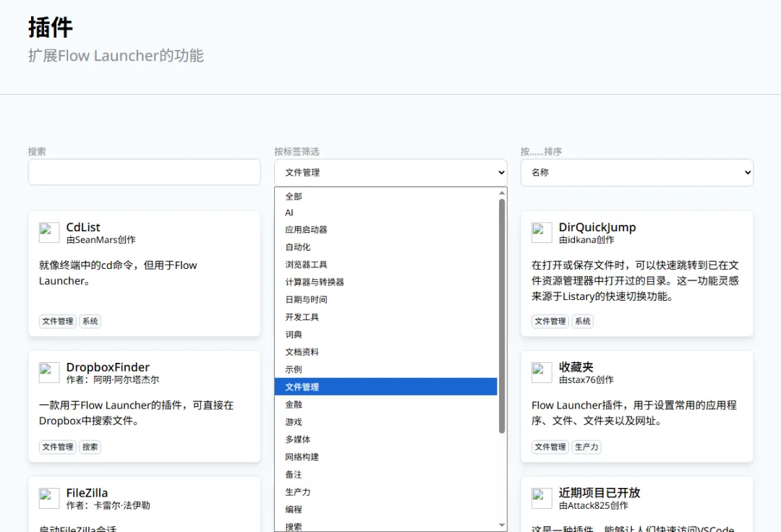The width and height of the screenshot is (781, 532).
Task: Choose 浏览器工具 tag option
Action: [386, 265]
